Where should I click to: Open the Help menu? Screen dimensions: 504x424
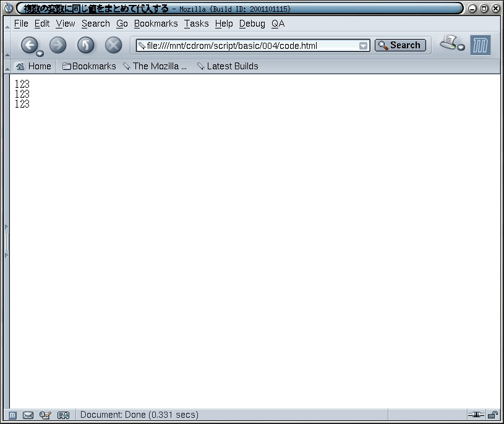tap(224, 24)
